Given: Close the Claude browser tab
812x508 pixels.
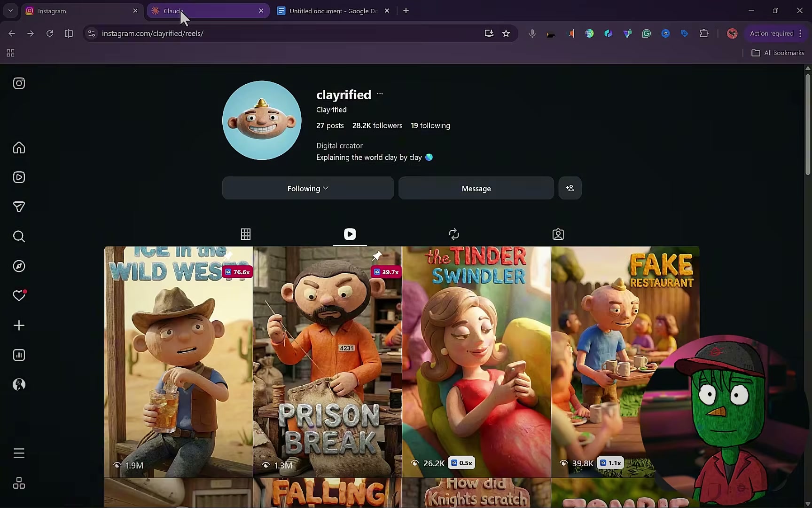Looking at the screenshot, I should coord(261,11).
